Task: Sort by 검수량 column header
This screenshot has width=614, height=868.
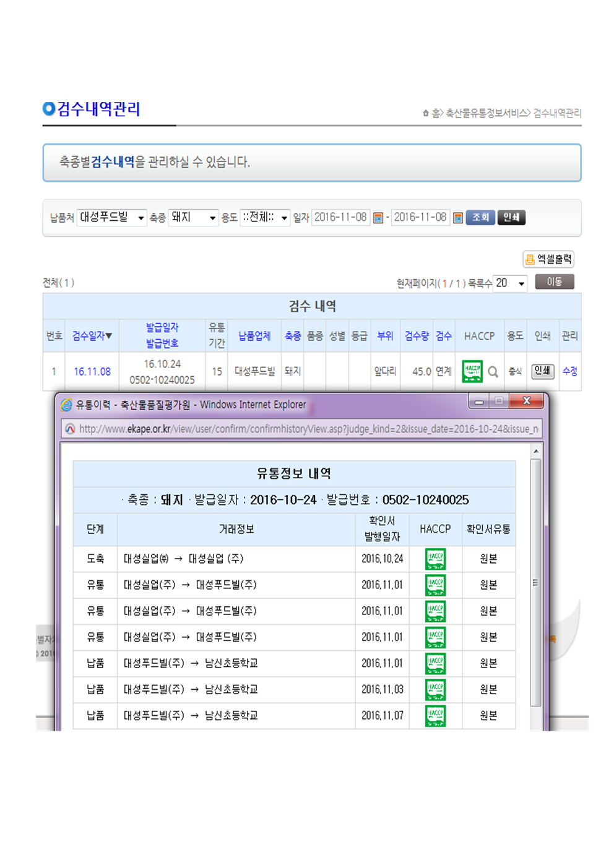Action: coord(417,336)
